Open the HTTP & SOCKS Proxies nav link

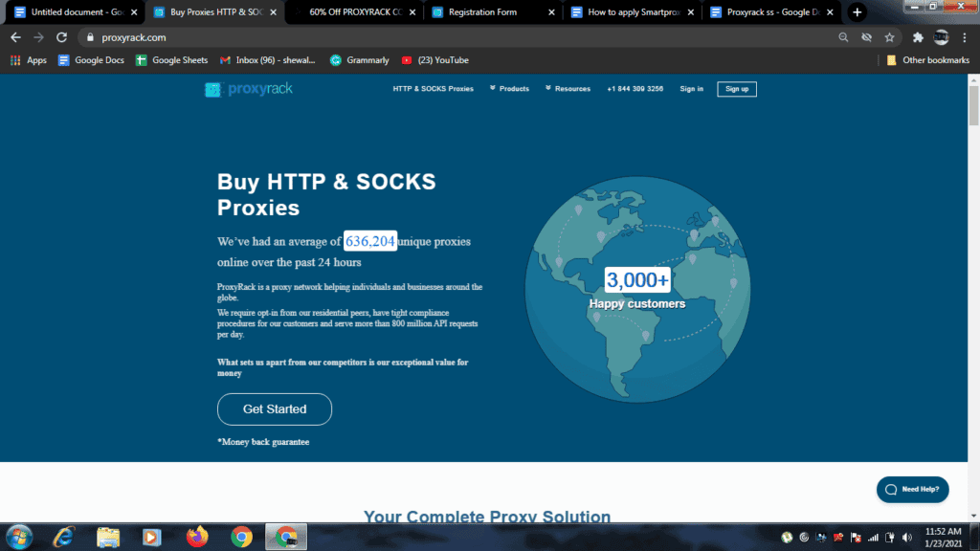click(434, 89)
